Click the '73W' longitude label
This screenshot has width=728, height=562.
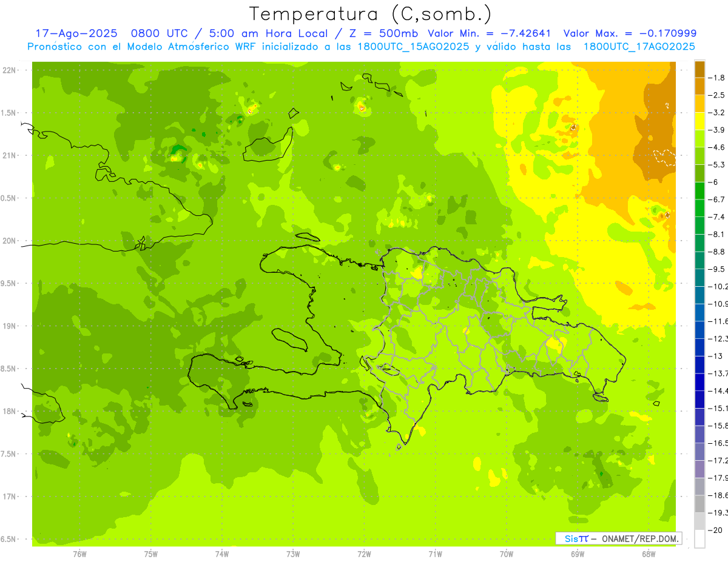point(293,554)
